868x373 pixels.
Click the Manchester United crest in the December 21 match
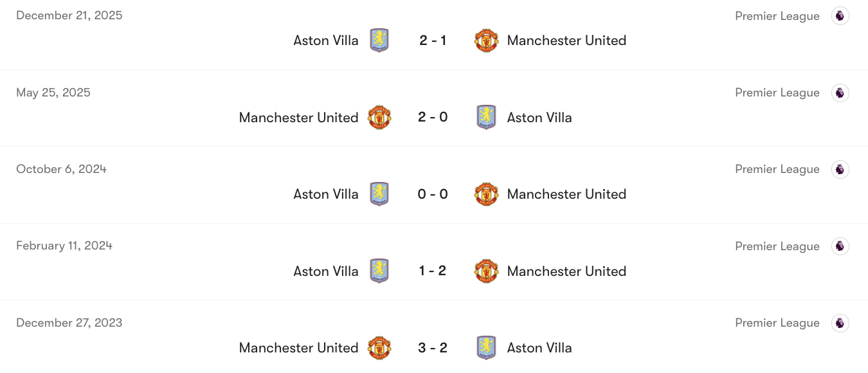(x=487, y=40)
